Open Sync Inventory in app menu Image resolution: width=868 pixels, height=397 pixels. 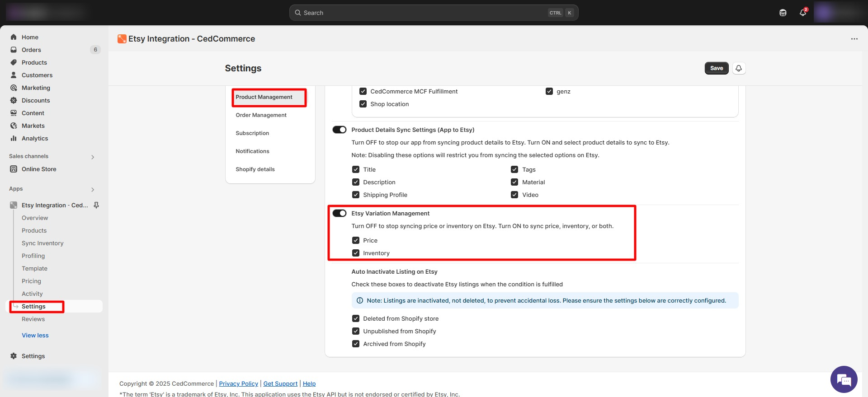[x=42, y=243]
